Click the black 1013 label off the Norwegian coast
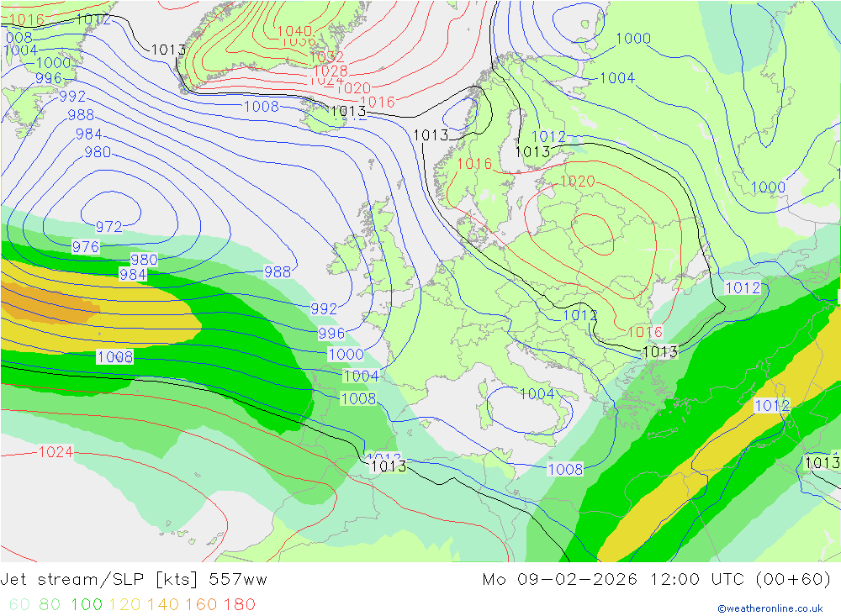The width and height of the screenshot is (841, 616). pyautogui.click(x=431, y=135)
